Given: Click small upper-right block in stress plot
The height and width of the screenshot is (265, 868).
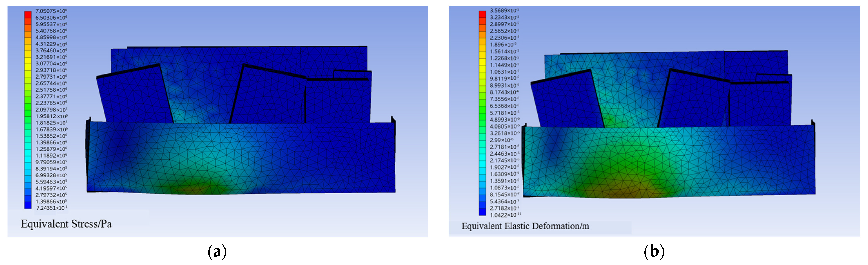Looking at the screenshot, I should pyautogui.click(x=352, y=75).
